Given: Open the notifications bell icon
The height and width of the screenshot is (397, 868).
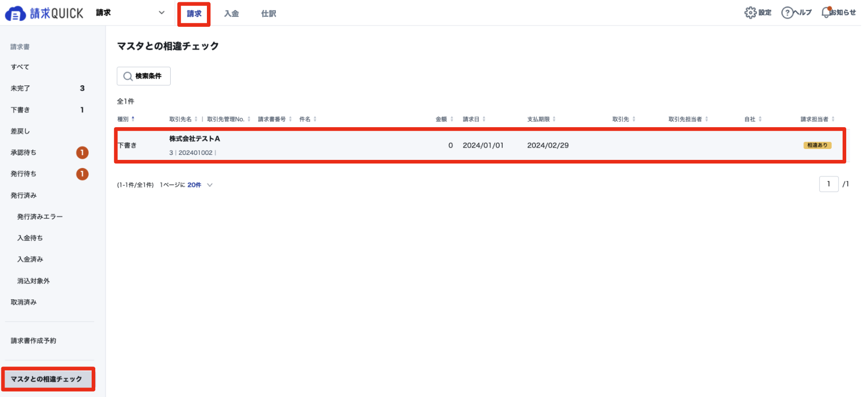Looking at the screenshot, I should tap(826, 13).
